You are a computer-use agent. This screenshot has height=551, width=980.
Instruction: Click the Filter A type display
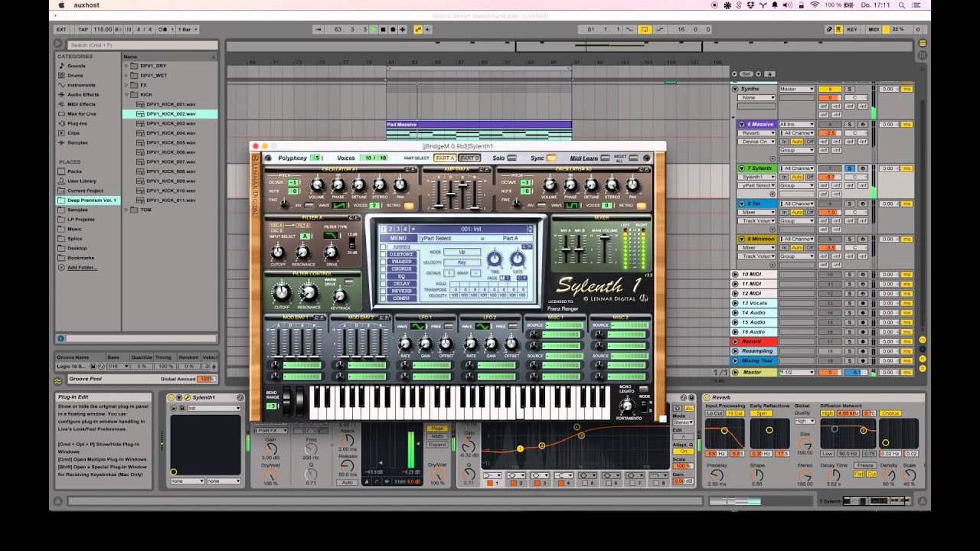point(331,235)
